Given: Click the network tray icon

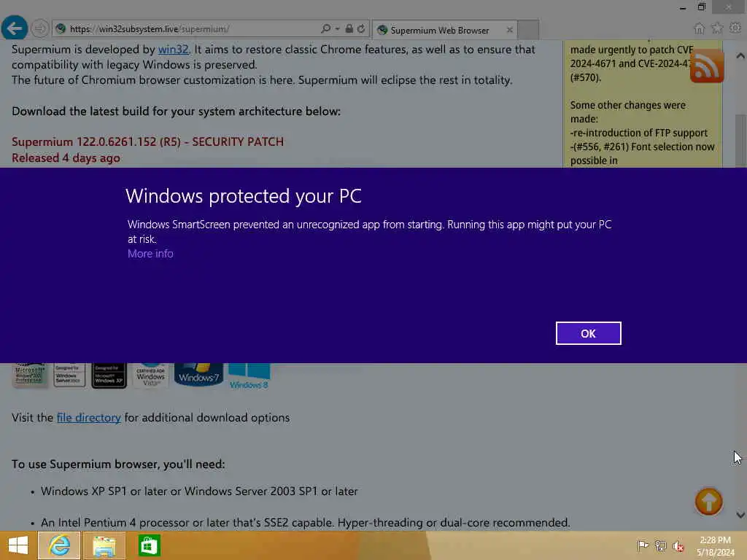Looking at the screenshot, I should (660, 545).
